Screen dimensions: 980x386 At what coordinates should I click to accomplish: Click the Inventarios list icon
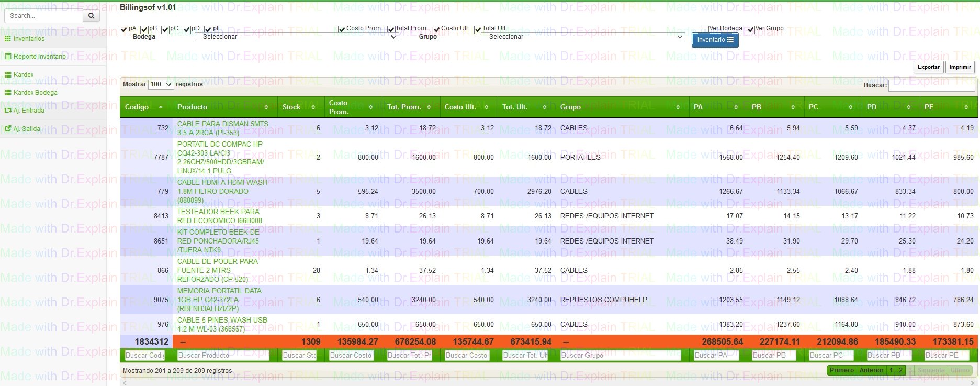pyautogui.click(x=7, y=39)
